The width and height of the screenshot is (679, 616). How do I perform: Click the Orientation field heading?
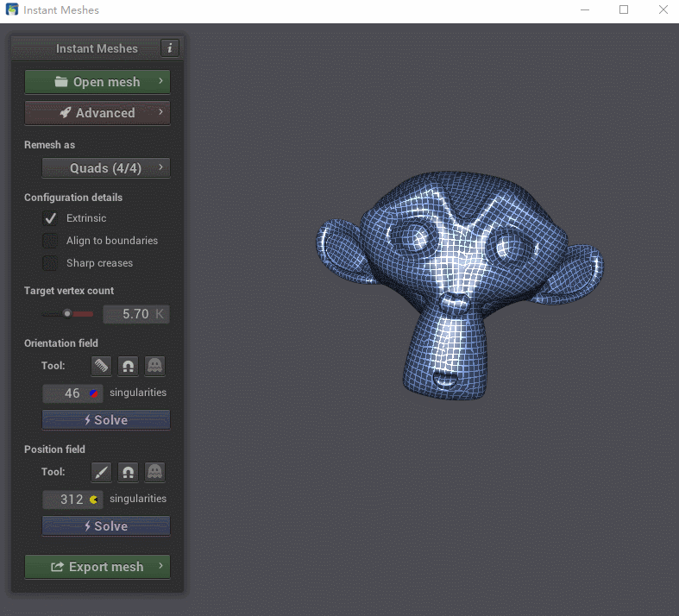61,343
